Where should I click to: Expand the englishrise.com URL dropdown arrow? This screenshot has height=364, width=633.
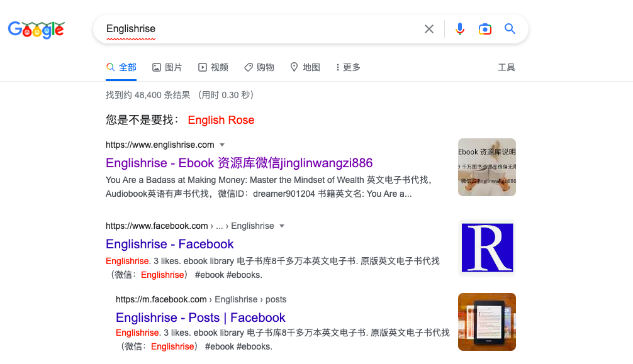[x=222, y=145]
